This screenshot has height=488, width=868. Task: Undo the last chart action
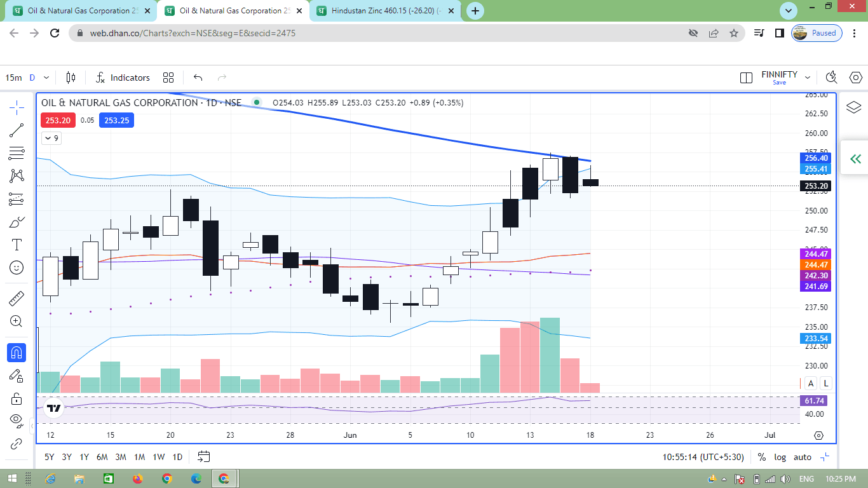click(x=198, y=78)
